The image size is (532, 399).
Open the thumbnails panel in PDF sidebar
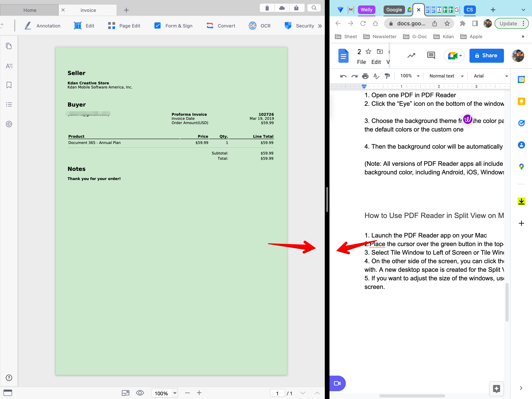pos(9,46)
